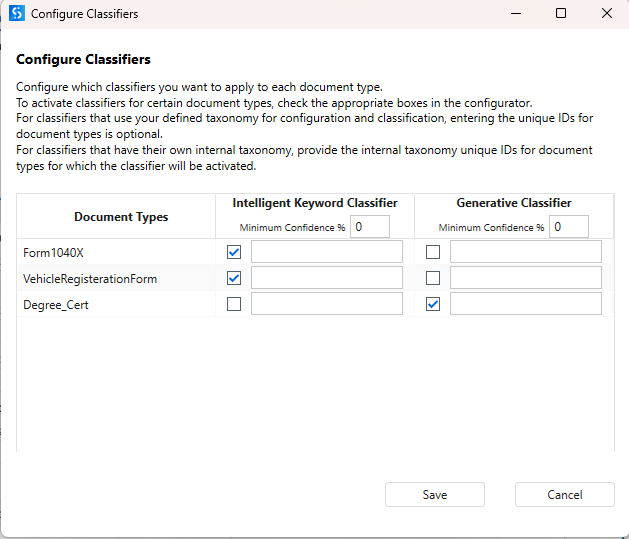This screenshot has width=629, height=539.
Task: Click Intelligent Keyword Minimum Confidence field
Action: (x=370, y=227)
